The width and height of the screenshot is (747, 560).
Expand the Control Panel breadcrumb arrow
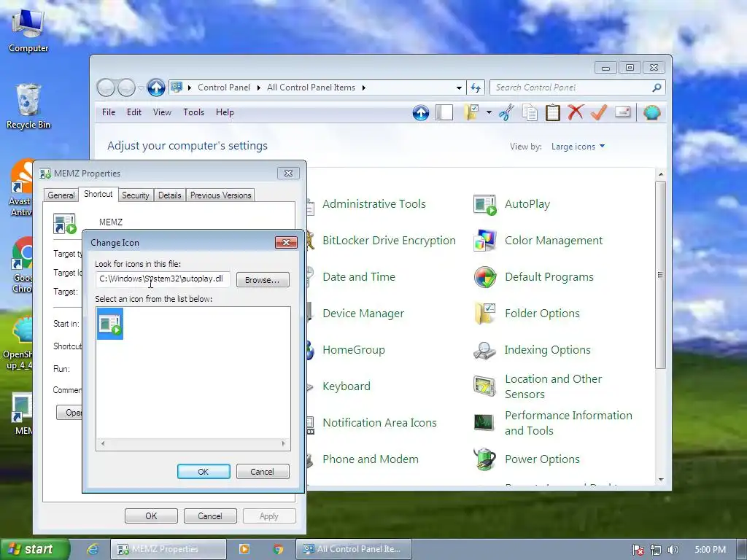pyautogui.click(x=259, y=87)
